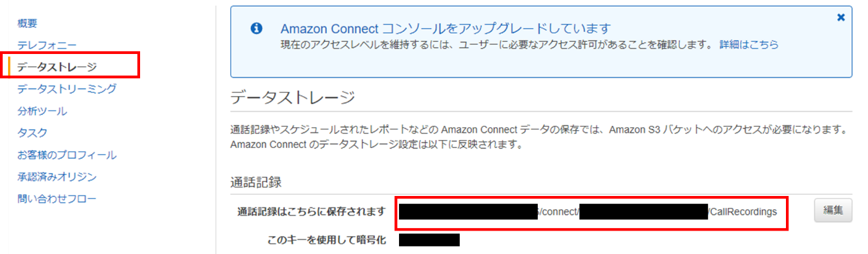Click the banner title about upgrading Amazon Connect console
The height and width of the screenshot is (254, 868).
click(446, 29)
